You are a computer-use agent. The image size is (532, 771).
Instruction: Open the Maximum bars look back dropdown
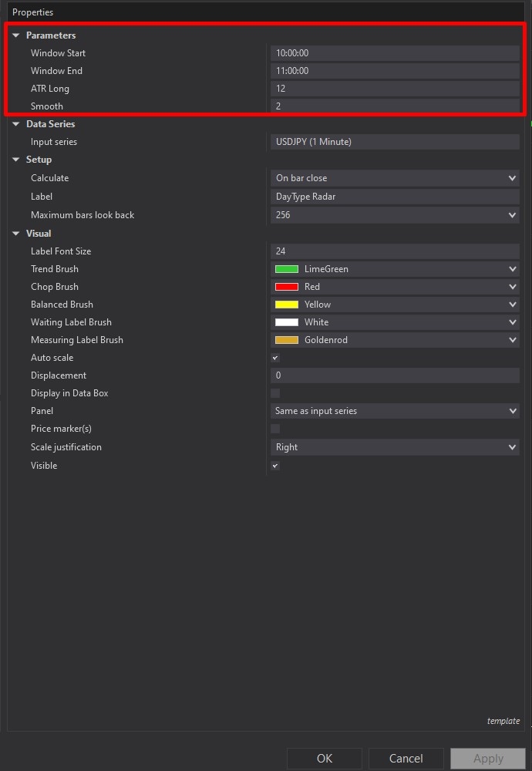[394, 214]
